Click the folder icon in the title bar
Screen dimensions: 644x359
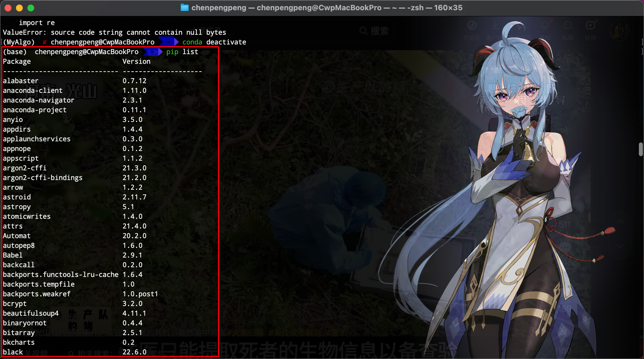(185, 8)
